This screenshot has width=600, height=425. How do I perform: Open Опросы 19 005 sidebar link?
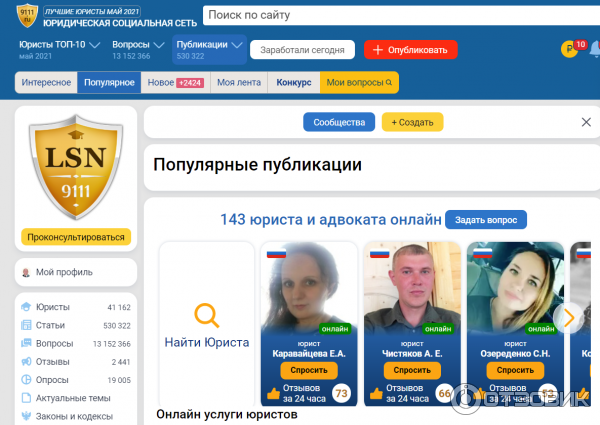point(76,380)
